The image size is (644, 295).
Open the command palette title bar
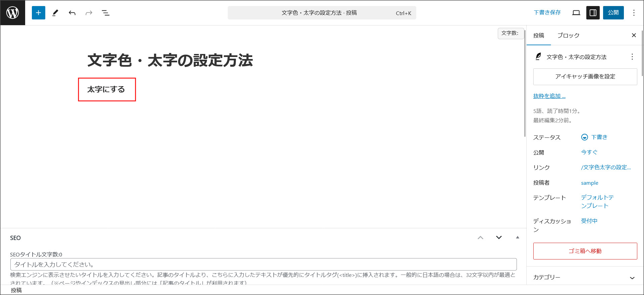pos(322,13)
